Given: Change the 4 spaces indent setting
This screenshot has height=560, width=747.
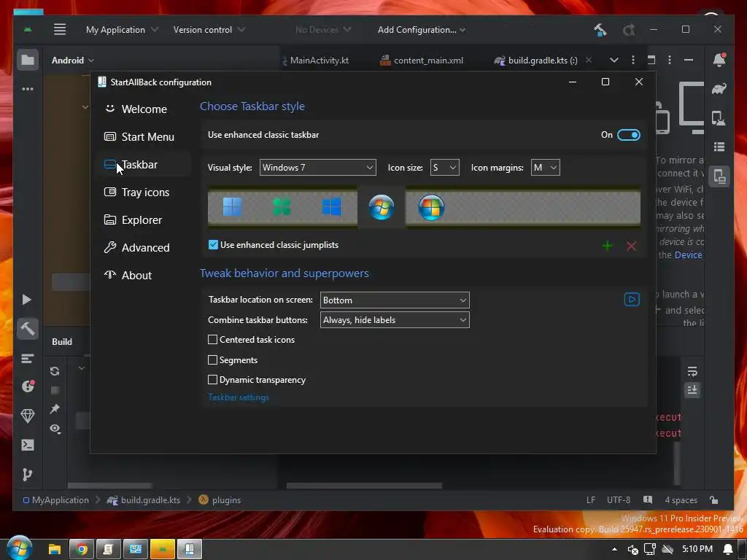Looking at the screenshot, I should 681,500.
